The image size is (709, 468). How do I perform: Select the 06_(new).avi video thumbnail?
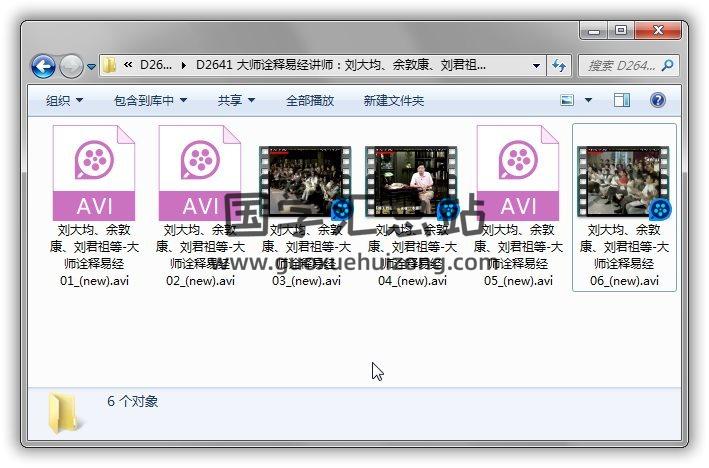point(624,182)
